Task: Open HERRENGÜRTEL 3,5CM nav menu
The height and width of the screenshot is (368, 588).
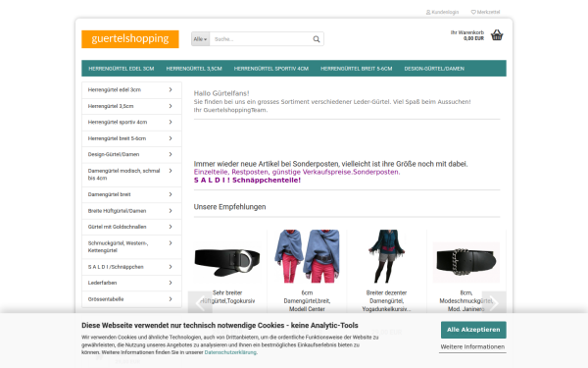Action: click(194, 69)
